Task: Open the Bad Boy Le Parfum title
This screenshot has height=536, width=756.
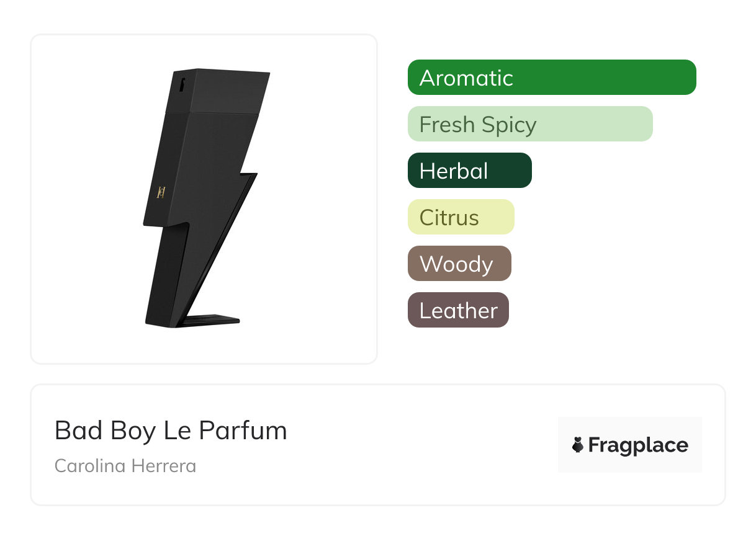Action: coord(171,431)
